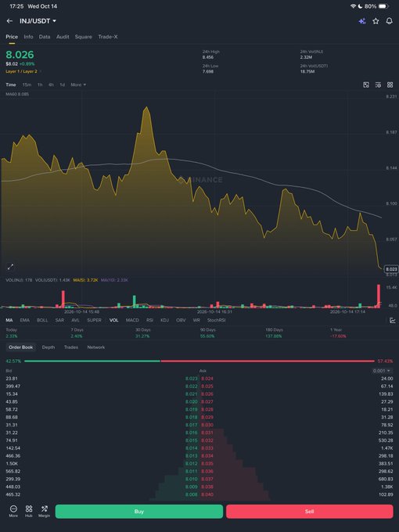Click the 1 Year -17.60% performance value
The width and height of the screenshot is (399, 532).
click(x=338, y=336)
